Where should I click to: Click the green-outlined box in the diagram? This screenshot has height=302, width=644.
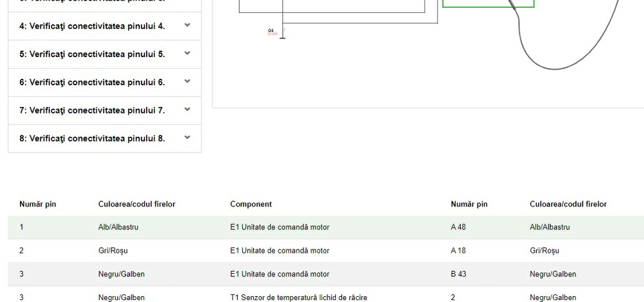pos(488,4)
